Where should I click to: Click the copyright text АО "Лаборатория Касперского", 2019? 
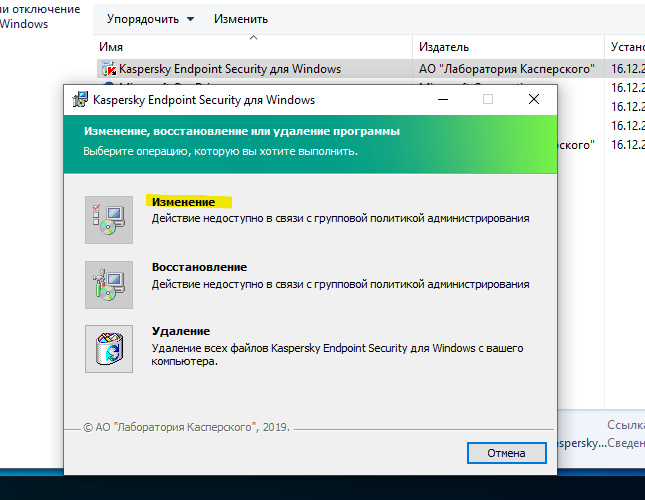pos(186,427)
